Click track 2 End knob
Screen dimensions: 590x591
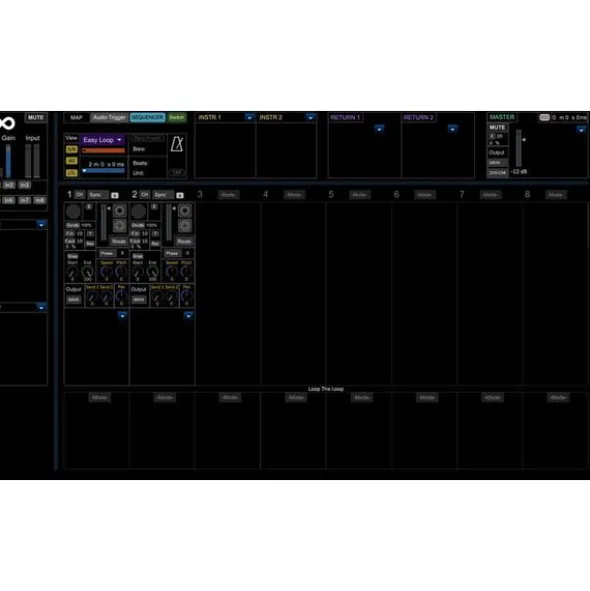pos(153,272)
